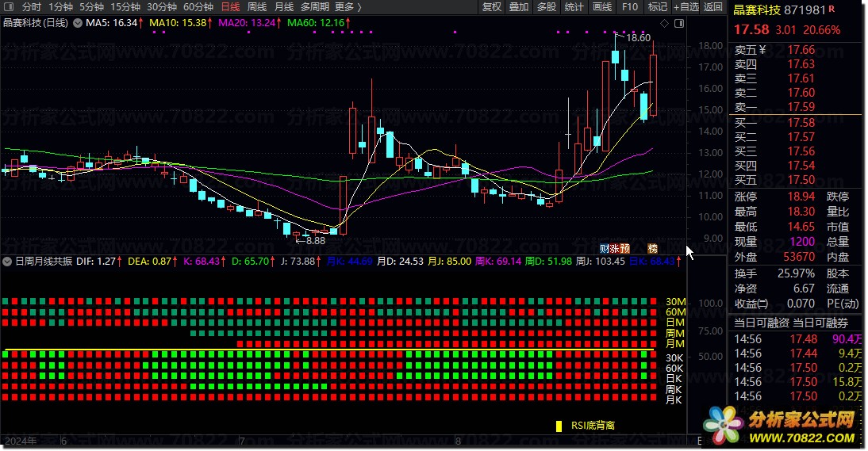Open the 多周期 multi-period view
Image resolution: width=868 pixels, height=451 pixels.
coord(315,7)
